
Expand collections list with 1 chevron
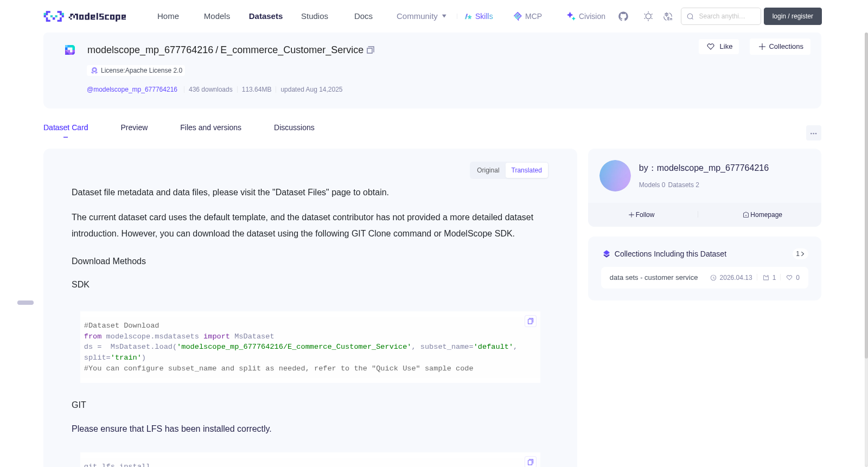800,254
